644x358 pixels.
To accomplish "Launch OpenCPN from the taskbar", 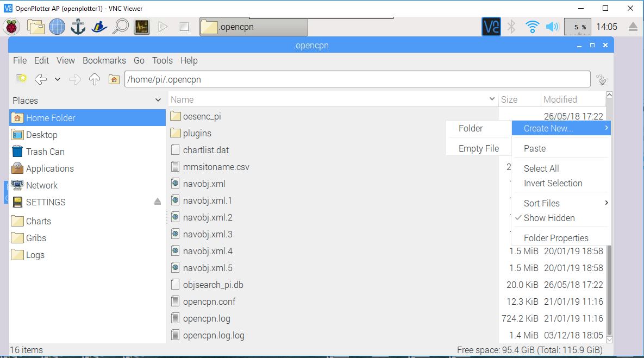I will pos(100,26).
